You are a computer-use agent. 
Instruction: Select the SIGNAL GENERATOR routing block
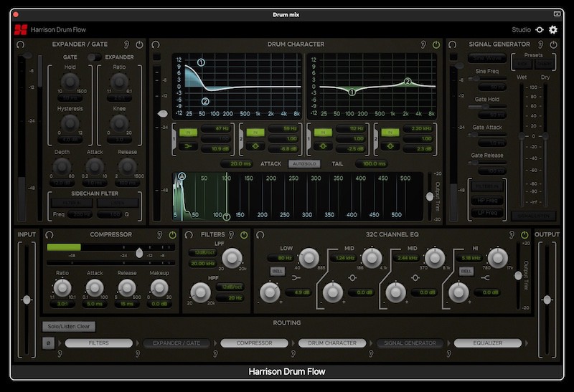click(x=410, y=343)
